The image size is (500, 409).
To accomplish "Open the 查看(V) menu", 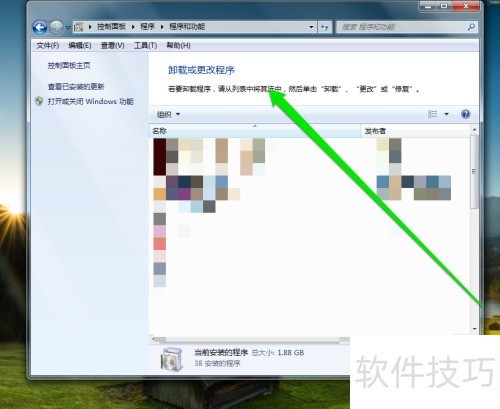I will point(112,45).
